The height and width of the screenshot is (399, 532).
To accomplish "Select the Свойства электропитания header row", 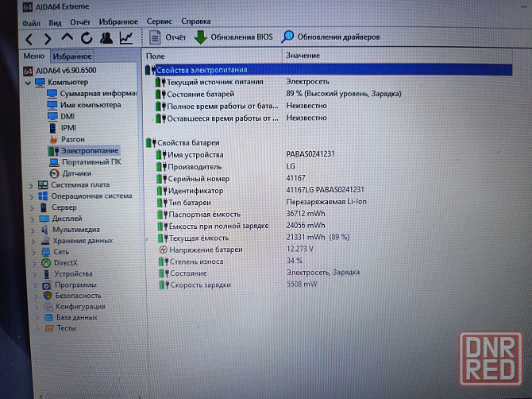I will 329,70.
